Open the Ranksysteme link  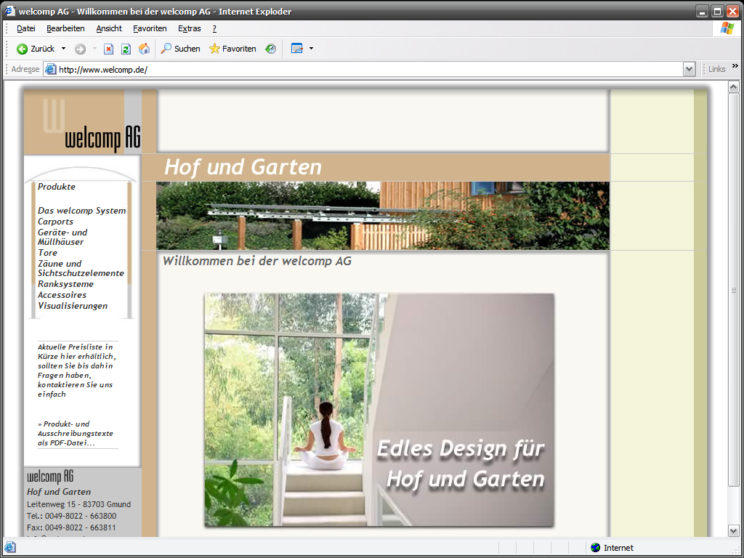[65, 284]
